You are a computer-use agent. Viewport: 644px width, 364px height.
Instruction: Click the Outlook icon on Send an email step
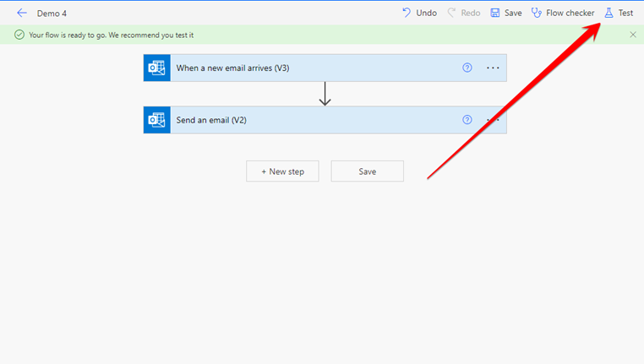(x=157, y=120)
